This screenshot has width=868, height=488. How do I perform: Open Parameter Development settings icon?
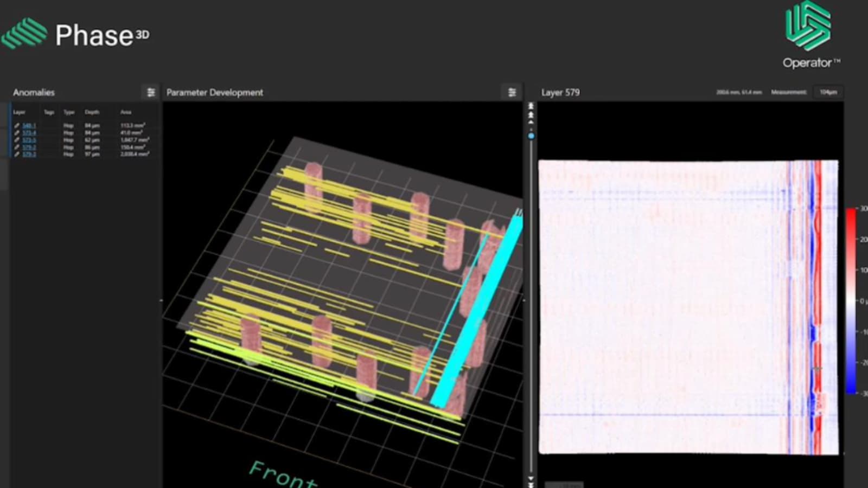pyautogui.click(x=512, y=93)
